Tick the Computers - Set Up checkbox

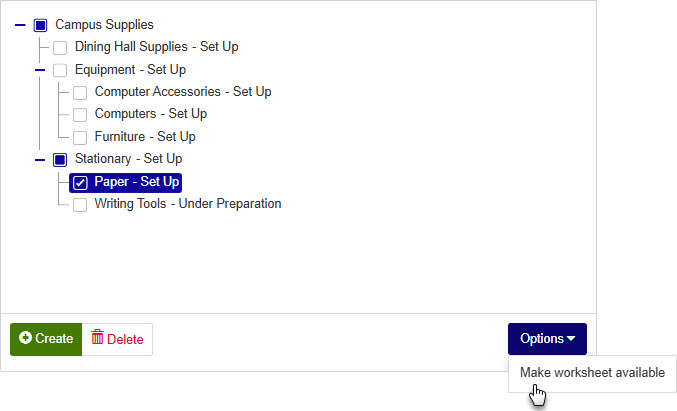[x=80, y=114]
